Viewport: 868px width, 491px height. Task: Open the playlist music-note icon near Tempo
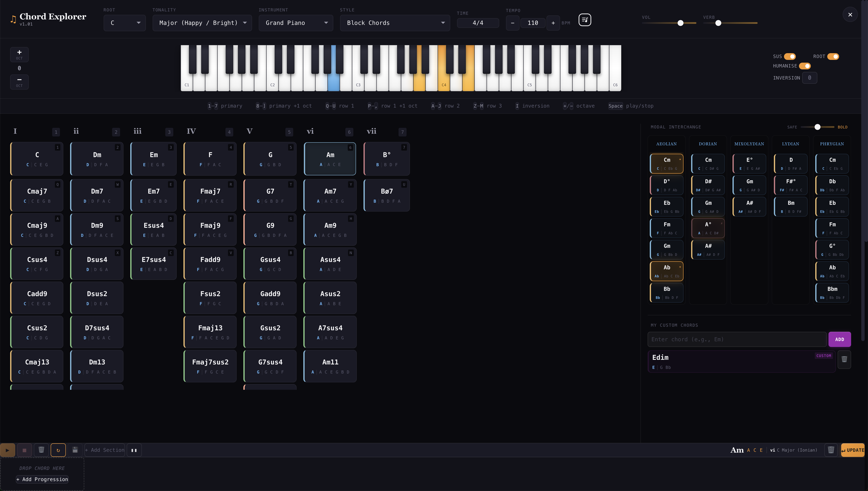(585, 20)
